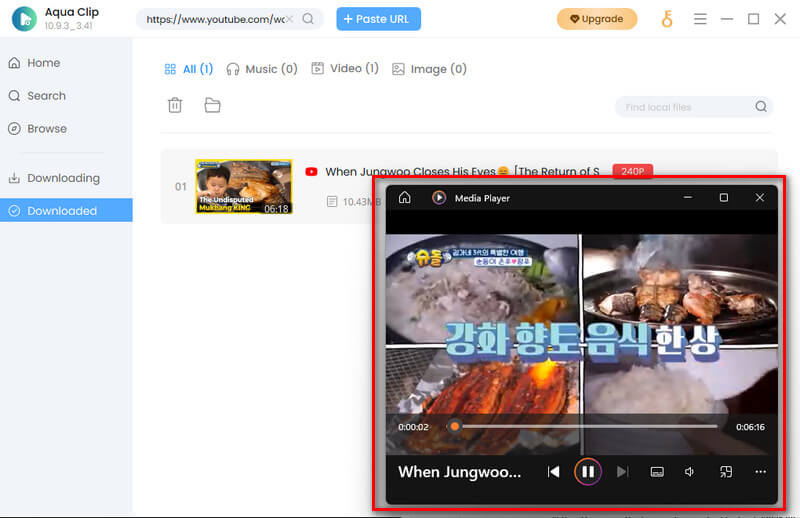Click the YouTube source icon
Screen dimensions: 800x518
click(x=311, y=171)
